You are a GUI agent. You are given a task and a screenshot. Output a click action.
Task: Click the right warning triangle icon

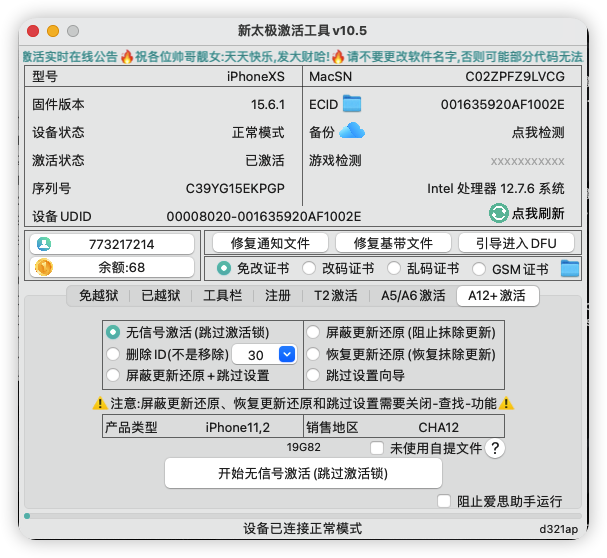point(506,403)
